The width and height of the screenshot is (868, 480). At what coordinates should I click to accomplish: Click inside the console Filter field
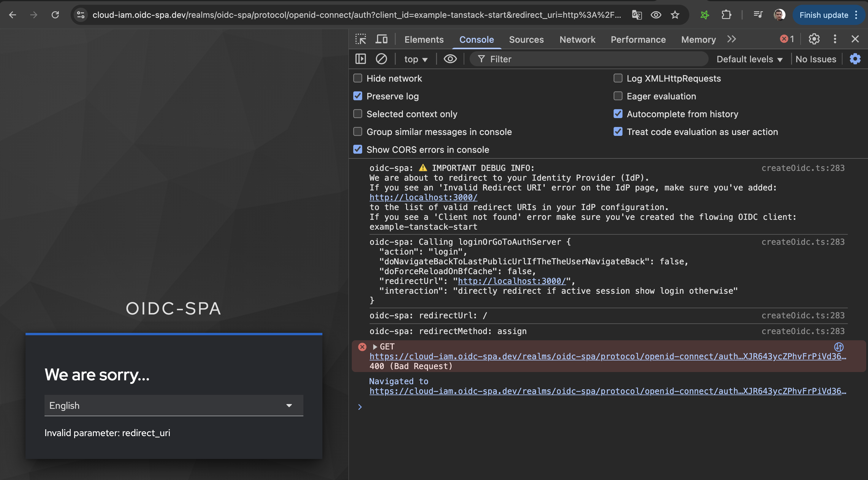[573, 59]
